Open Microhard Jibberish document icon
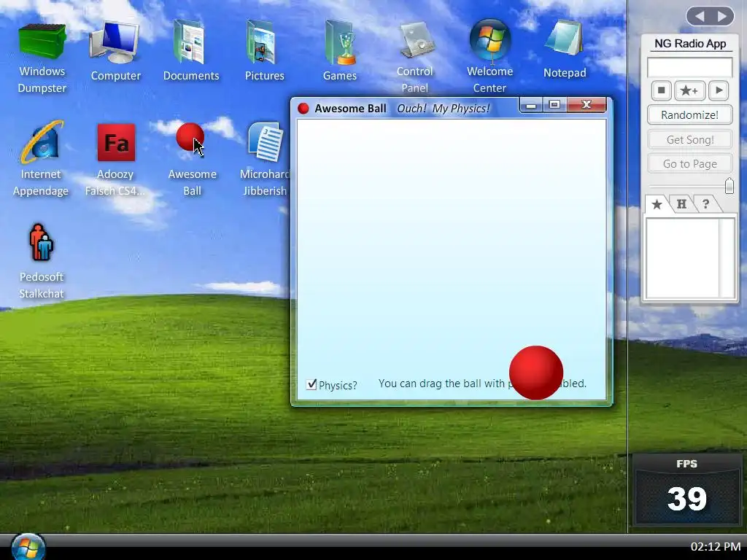Viewport: 747px width, 560px height. point(266,142)
